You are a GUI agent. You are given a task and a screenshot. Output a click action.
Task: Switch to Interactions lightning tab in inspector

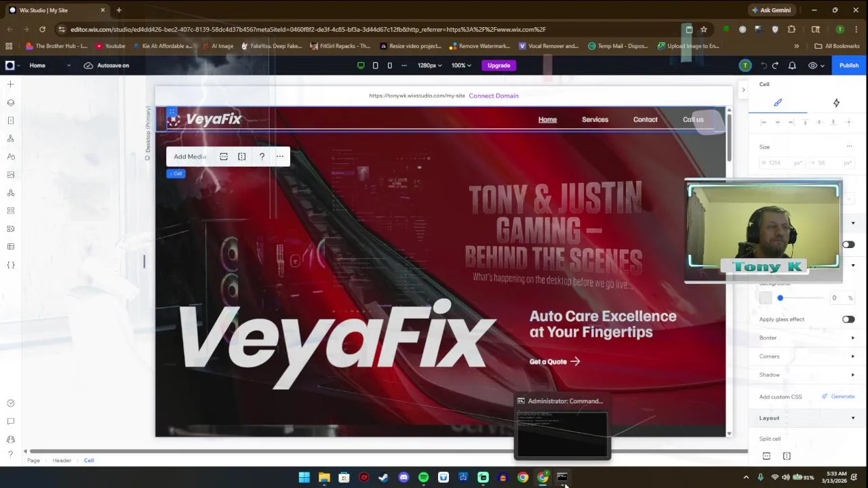click(836, 103)
